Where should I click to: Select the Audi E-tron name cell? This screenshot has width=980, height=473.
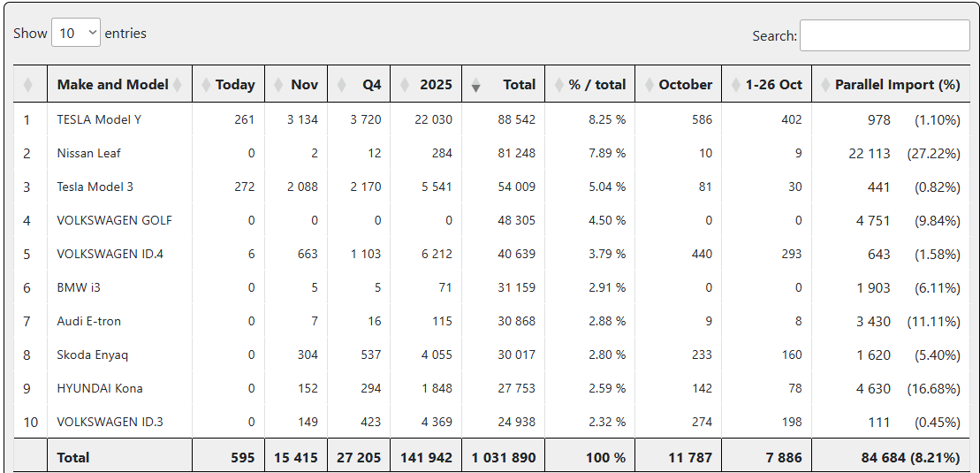tap(88, 321)
